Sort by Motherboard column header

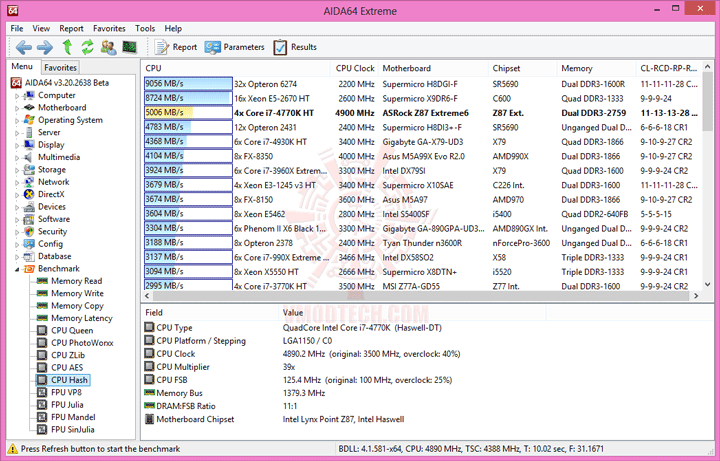tap(433, 68)
